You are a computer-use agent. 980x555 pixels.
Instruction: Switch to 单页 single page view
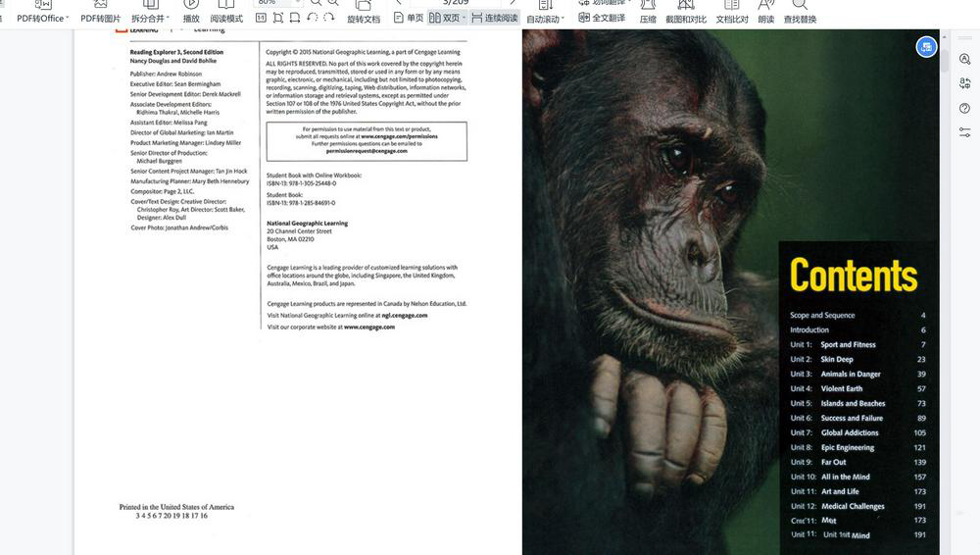(408, 18)
